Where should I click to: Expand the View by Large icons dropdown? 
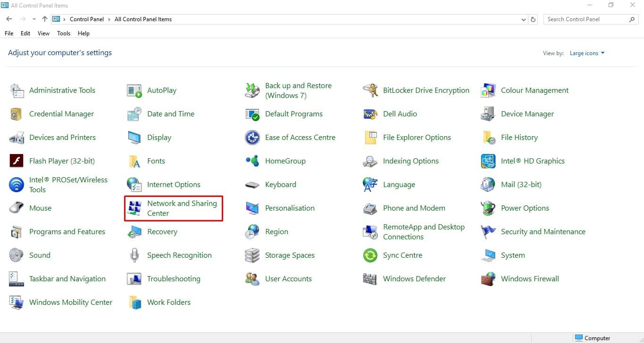tap(587, 53)
